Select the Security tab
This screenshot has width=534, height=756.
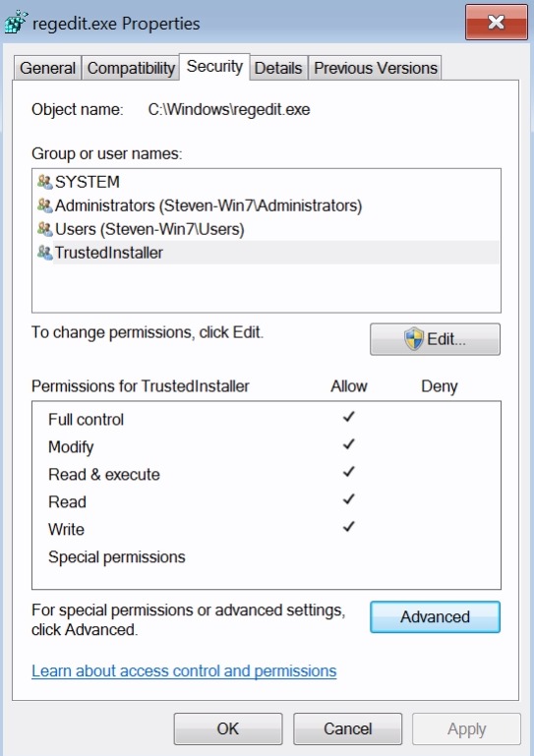pyautogui.click(x=214, y=67)
